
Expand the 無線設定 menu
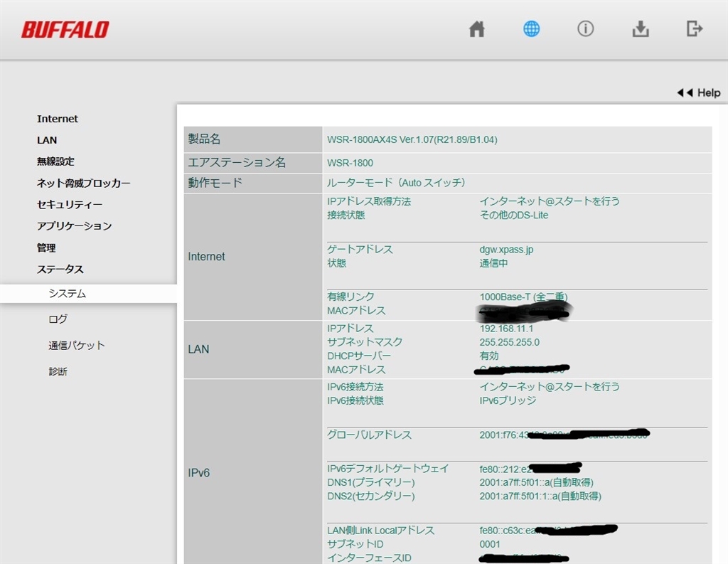pos(55,161)
